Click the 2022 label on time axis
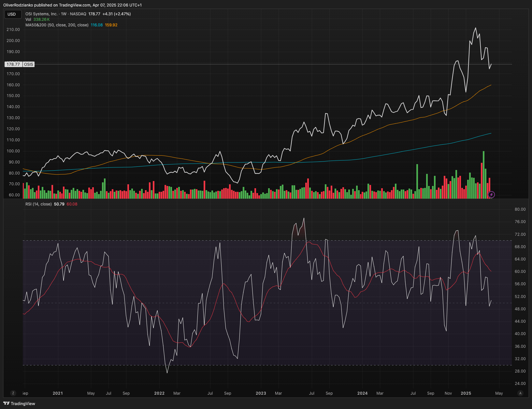This screenshot has width=532, height=409. (x=159, y=393)
